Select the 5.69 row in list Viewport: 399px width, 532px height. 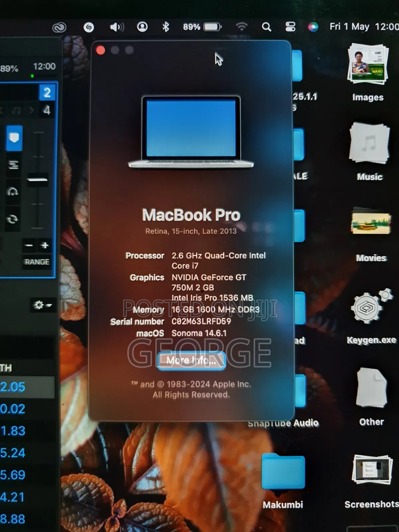coord(27,475)
